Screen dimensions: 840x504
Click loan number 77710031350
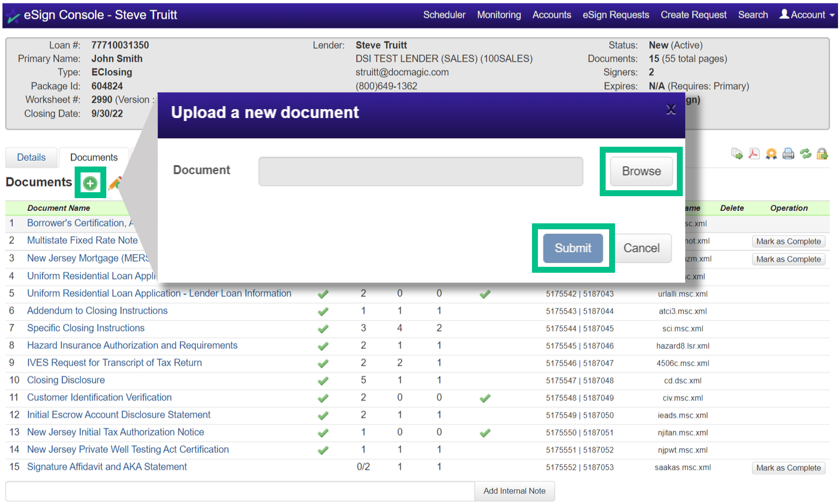click(x=120, y=45)
